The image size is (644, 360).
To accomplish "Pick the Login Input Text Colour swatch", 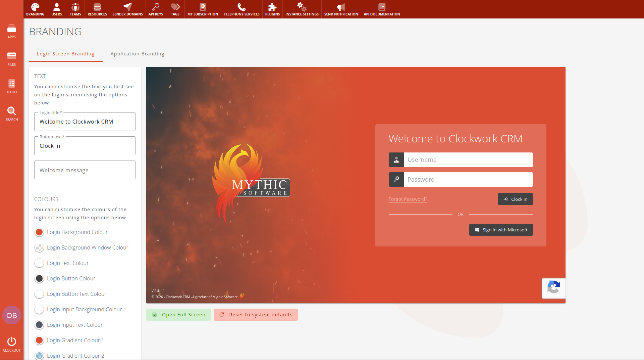I will coord(39,325).
